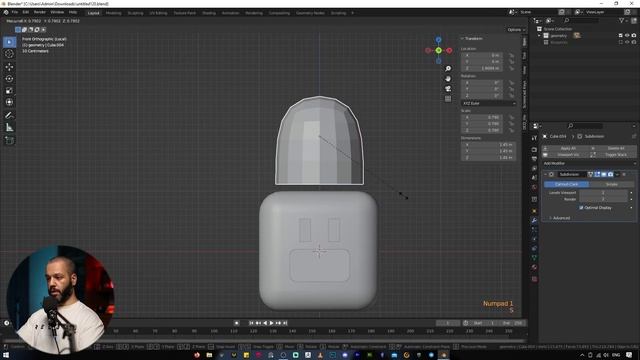640x360 pixels.
Task: Click the Windows Start button
Action: click(x=6, y=355)
